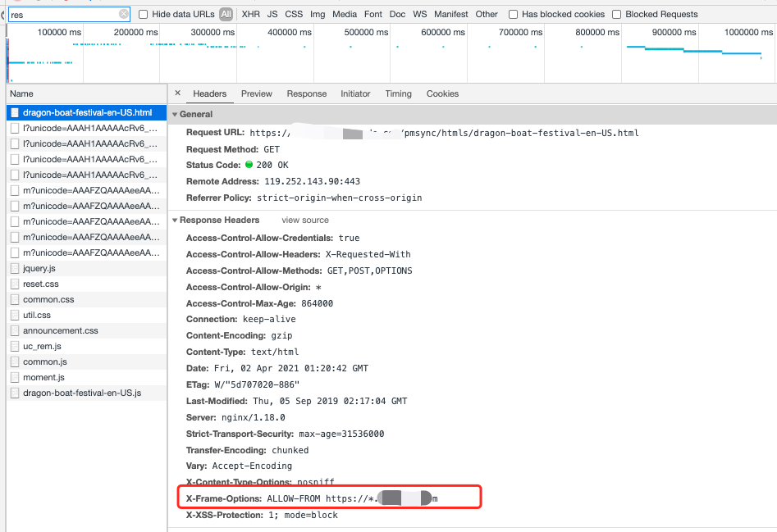The height and width of the screenshot is (532, 777).
Task: Click the Content-Encoding value gzip
Action: coord(281,335)
